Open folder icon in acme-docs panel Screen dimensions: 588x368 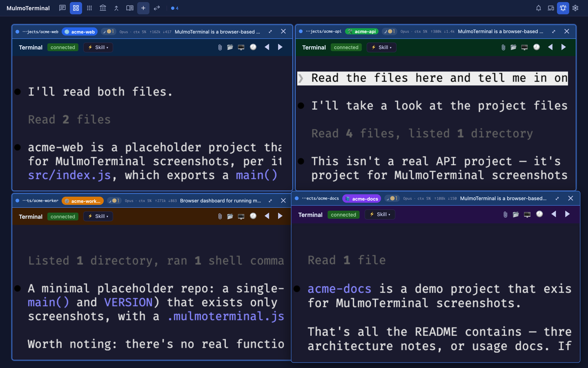[516, 214]
